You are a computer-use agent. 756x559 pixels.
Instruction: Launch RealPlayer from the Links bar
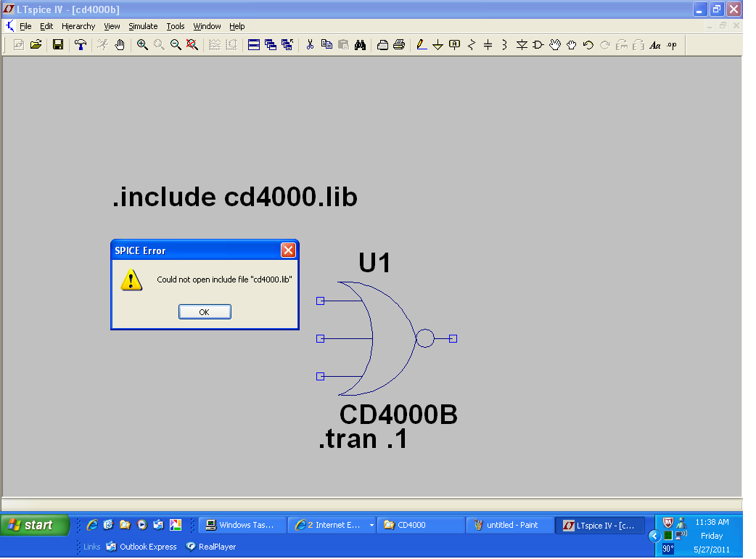click(211, 547)
